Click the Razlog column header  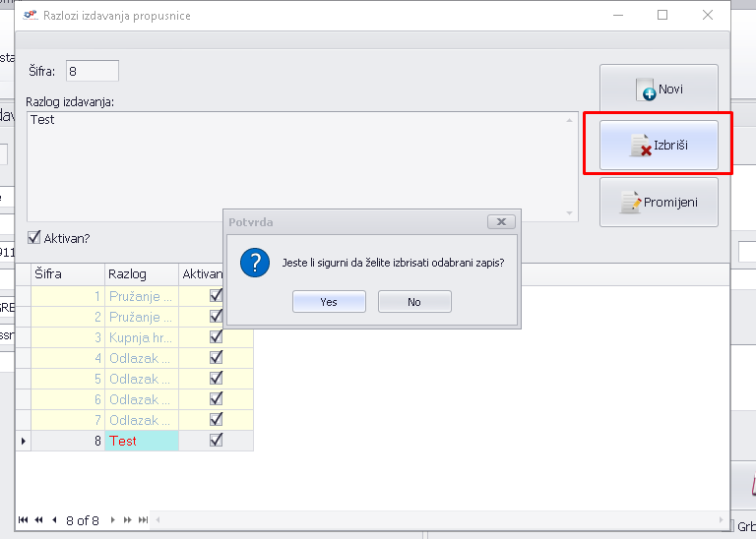point(141,273)
